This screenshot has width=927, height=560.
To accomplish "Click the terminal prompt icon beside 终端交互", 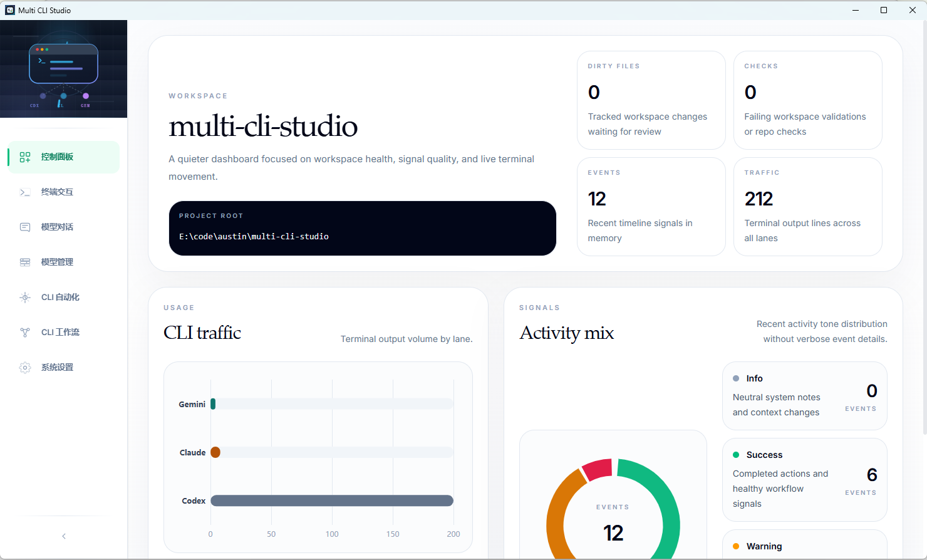I will [25, 192].
